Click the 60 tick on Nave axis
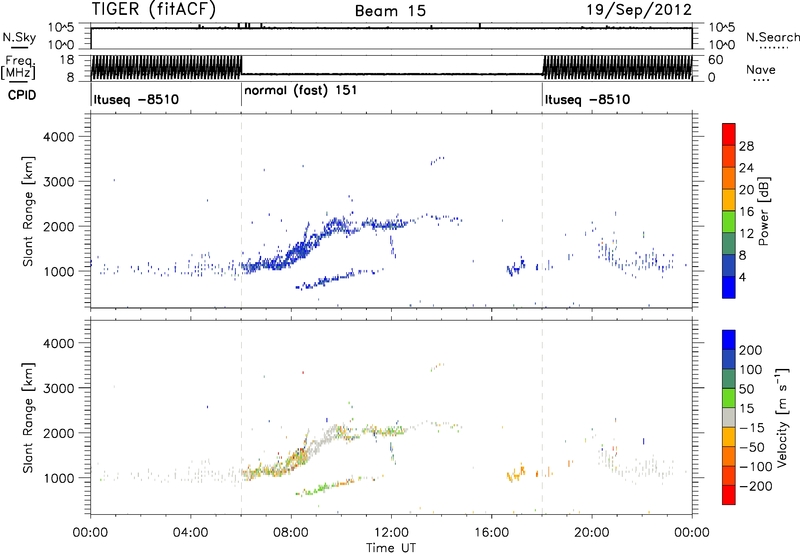The width and height of the screenshot is (800, 554). click(x=716, y=60)
